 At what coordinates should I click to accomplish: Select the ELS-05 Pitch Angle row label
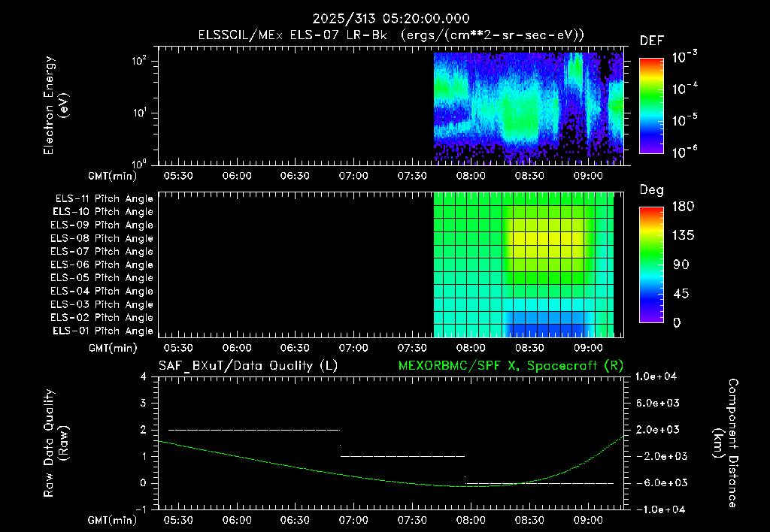(102, 278)
